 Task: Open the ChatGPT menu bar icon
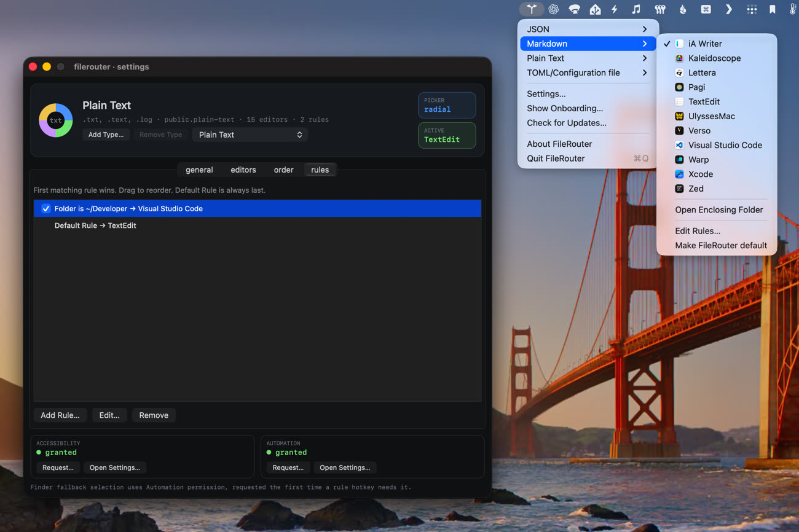point(554,9)
